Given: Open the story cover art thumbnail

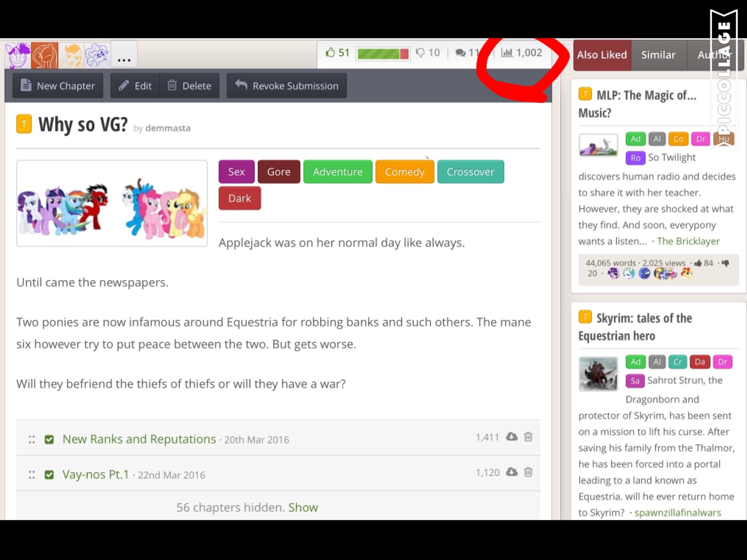Looking at the screenshot, I should [x=112, y=203].
